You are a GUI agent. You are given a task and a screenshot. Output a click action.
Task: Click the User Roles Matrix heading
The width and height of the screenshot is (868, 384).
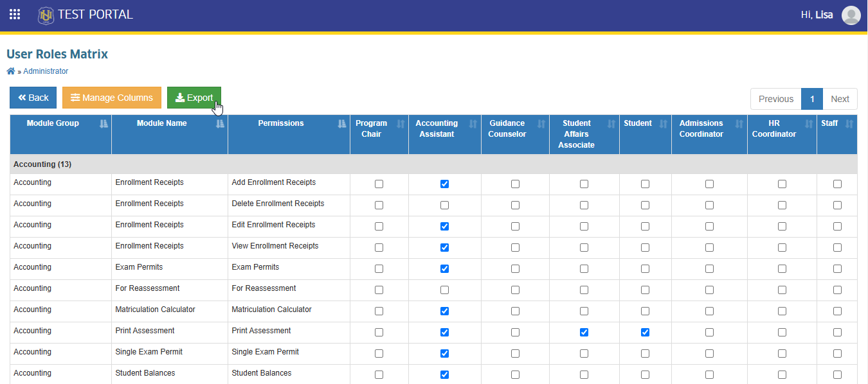(x=57, y=55)
